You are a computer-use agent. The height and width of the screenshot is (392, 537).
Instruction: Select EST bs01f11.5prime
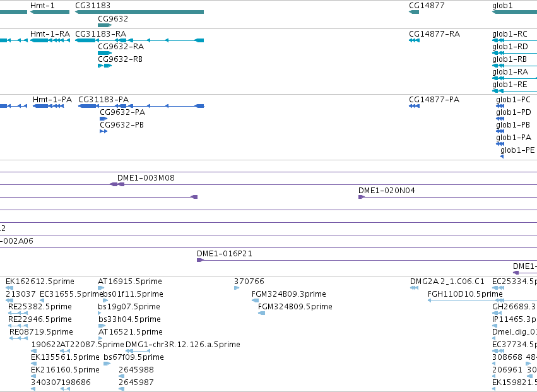tap(133, 294)
